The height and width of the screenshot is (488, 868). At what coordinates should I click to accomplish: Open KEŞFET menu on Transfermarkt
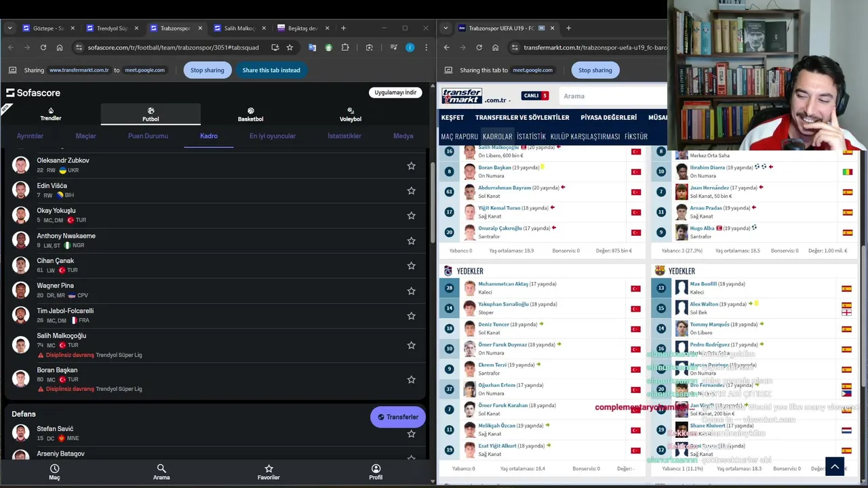coord(452,117)
